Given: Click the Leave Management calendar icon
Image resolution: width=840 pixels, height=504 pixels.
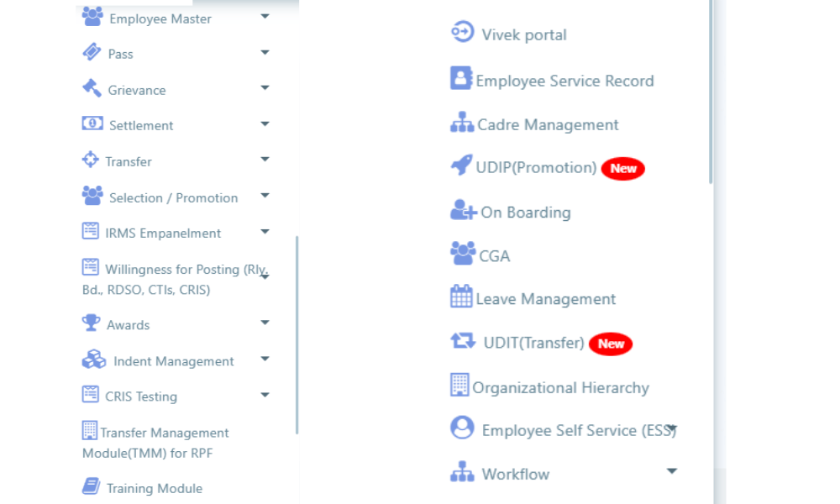Looking at the screenshot, I should point(461,297).
